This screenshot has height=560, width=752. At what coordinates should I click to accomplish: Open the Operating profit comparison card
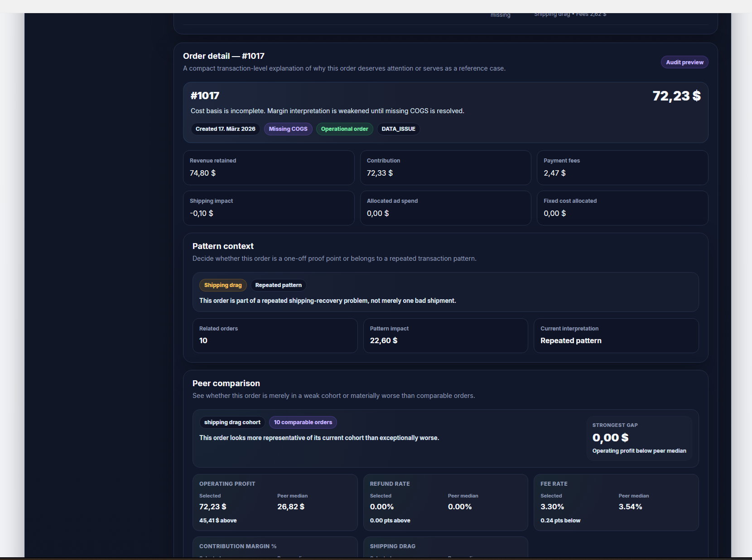[275, 502]
